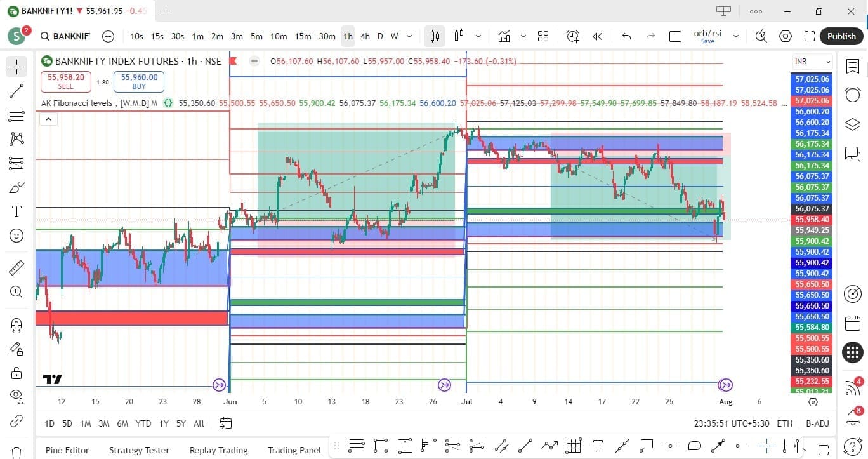This screenshot has width=868, height=459.
Task: Switch to the 10s timeframe
Action: 136,36
